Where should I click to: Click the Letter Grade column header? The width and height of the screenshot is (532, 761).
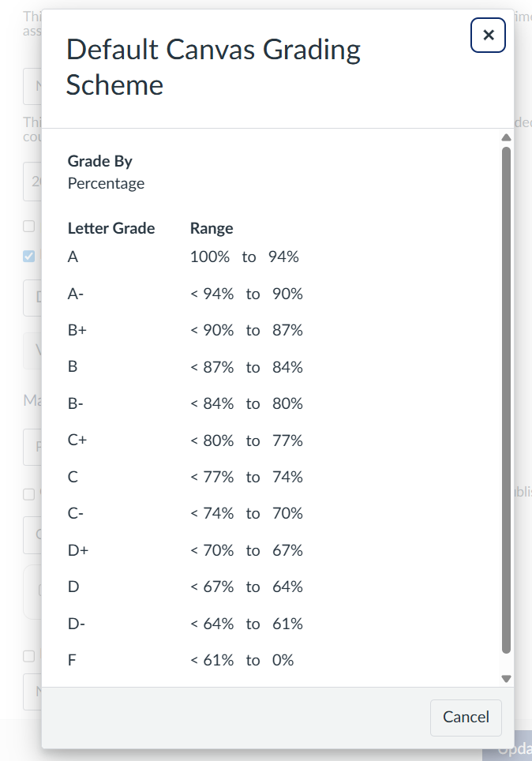pos(111,228)
